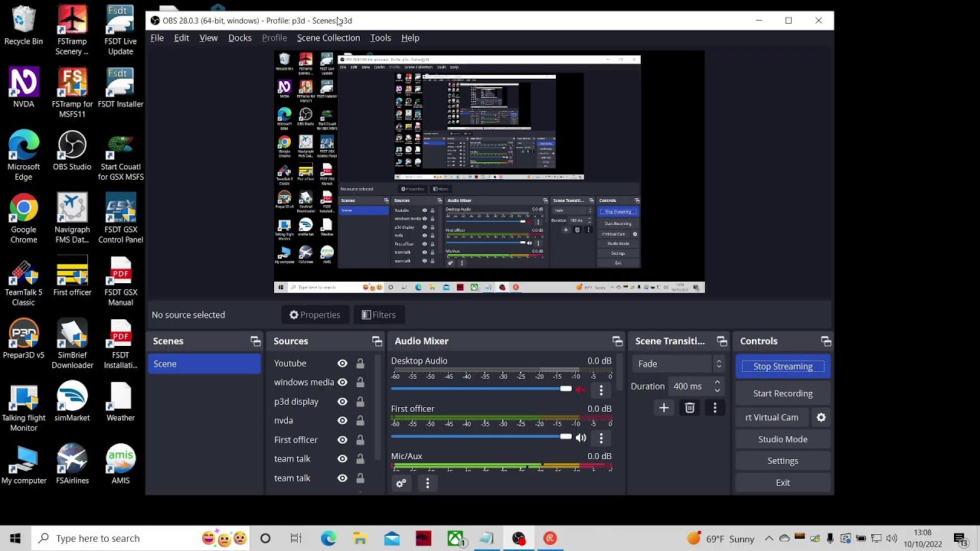
Task: Open the Scene Collection menu
Action: 328,38
